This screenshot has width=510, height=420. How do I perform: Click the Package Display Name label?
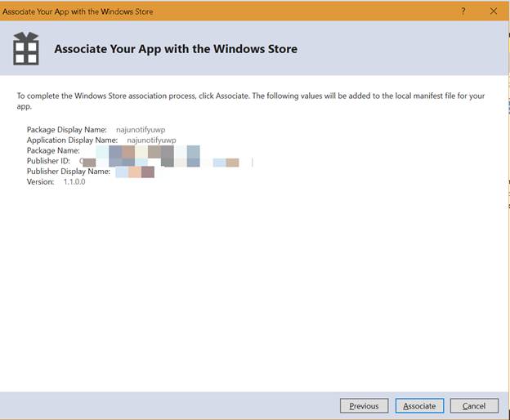[67, 130]
